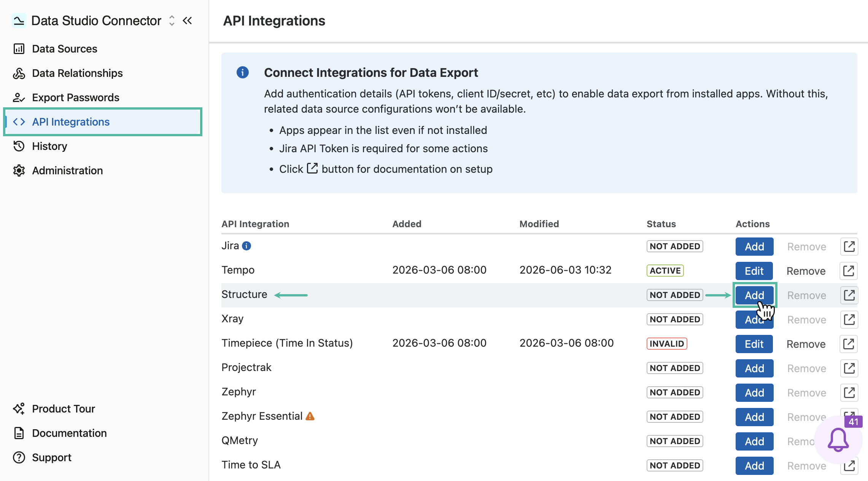Add the Structure integration

[x=754, y=295]
